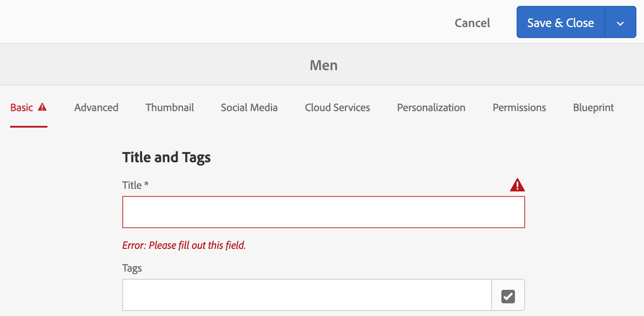The height and width of the screenshot is (316, 644).
Task: Open the Advanced tab
Action: (96, 108)
